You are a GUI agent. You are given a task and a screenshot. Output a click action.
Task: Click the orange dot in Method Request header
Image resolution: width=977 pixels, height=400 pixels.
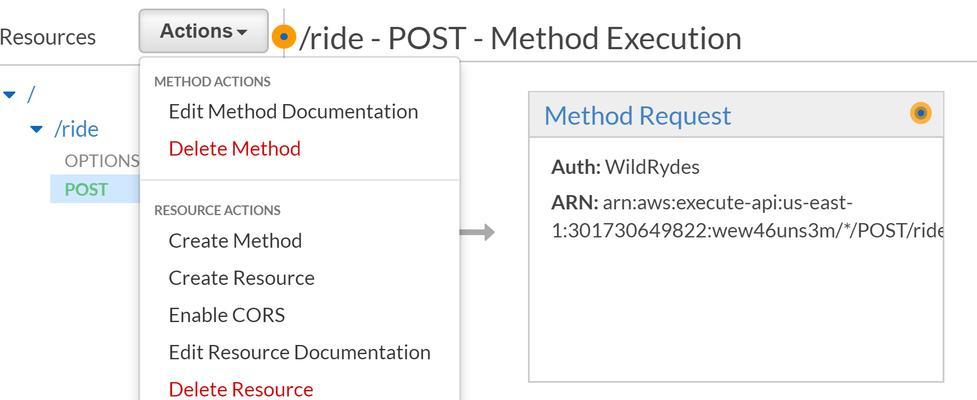(920, 113)
